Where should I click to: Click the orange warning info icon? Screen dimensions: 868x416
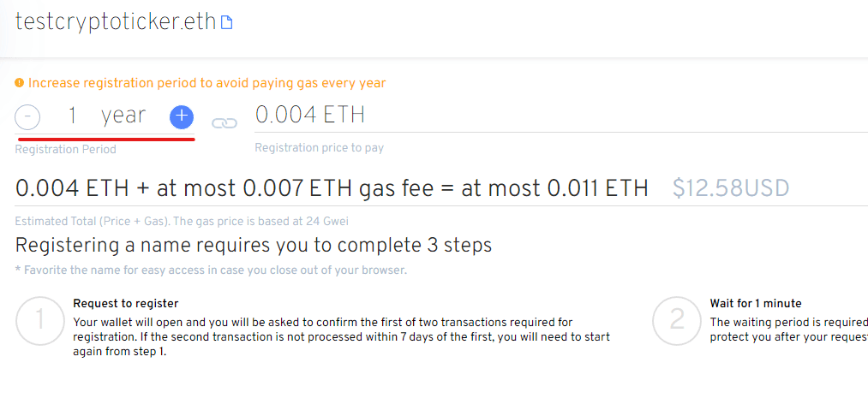click(x=20, y=83)
